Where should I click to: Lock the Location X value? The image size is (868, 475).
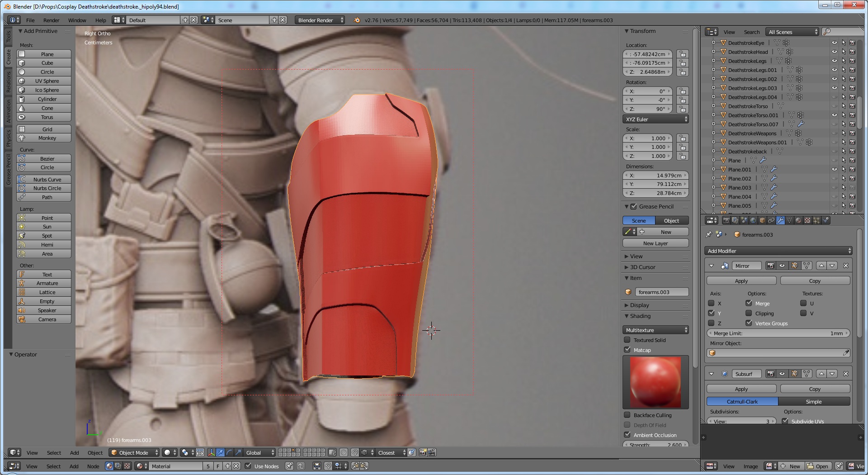tap(683, 54)
